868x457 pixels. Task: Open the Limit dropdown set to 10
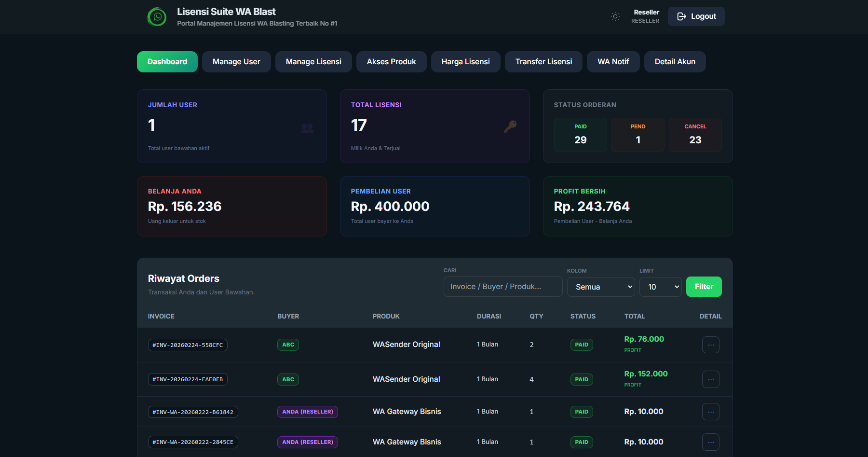coord(660,287)
